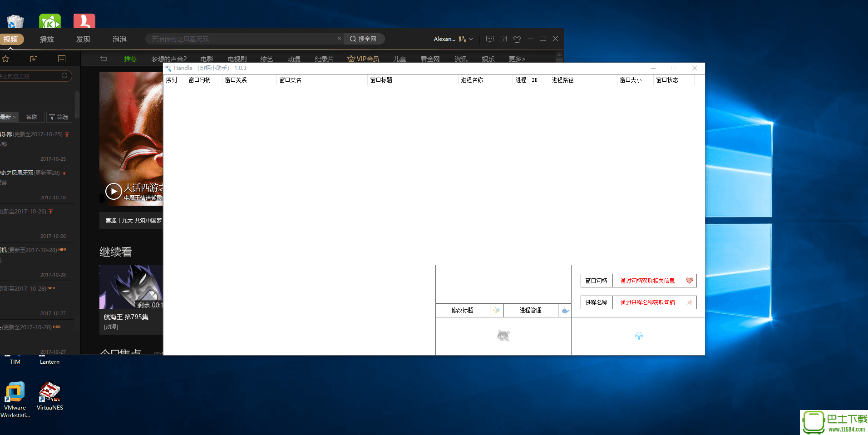Viewport: 868px width, 435px height.
Task: Click the gray cartoon character icon
Action: (503, 336)
